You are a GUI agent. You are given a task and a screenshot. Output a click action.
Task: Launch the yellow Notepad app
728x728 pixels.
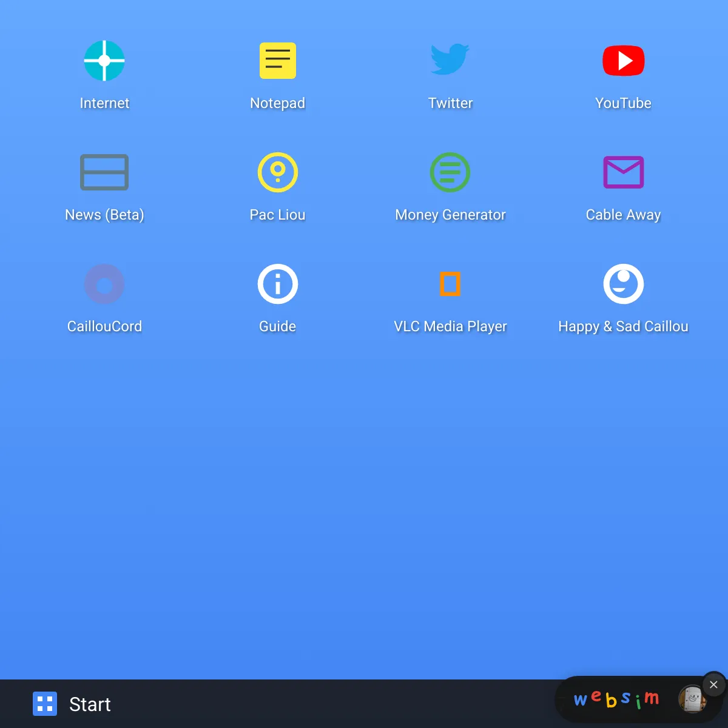(x=277, y=61)
